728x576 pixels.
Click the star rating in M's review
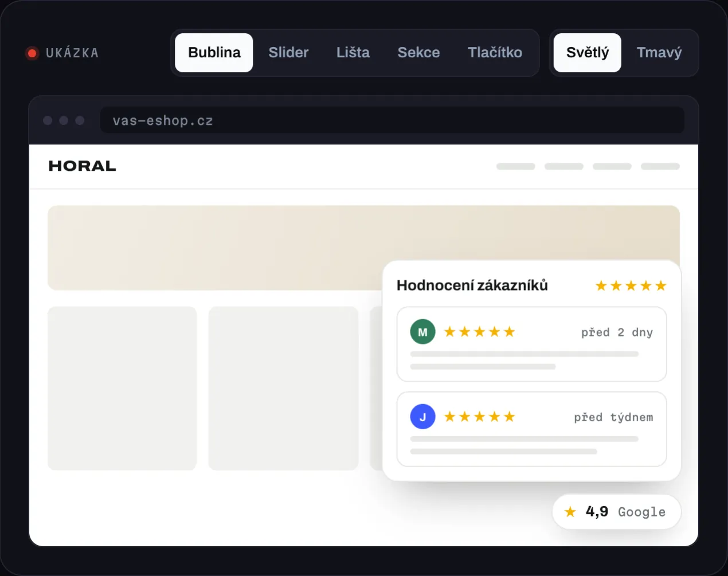[x=479, y=332]
